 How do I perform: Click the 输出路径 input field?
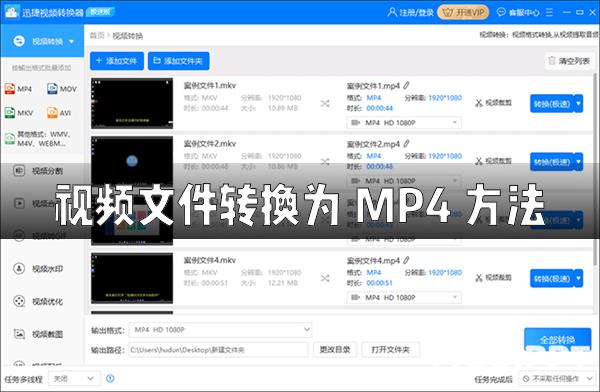(x=218, y=350)
